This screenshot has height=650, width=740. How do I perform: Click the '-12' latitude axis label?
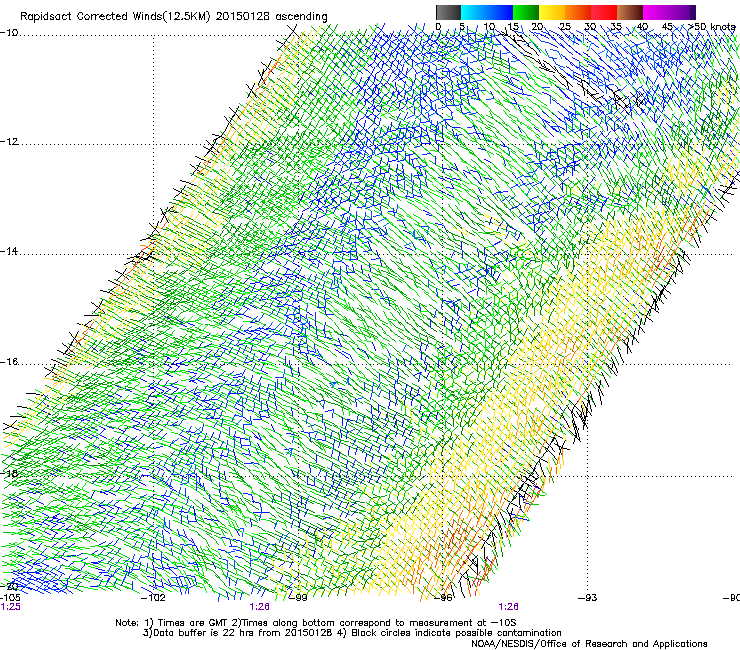click(x=9, y=142)
